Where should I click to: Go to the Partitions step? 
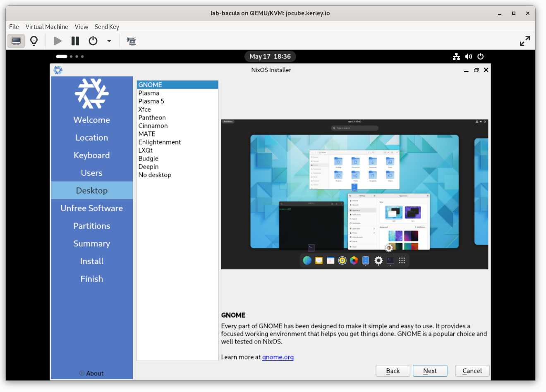click(x=92, y=226)
